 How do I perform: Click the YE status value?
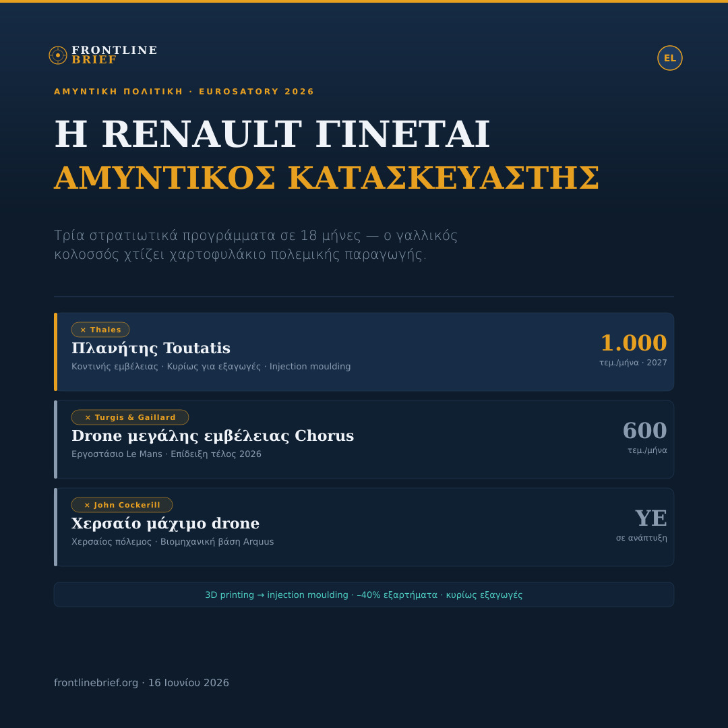click(x=650, y=518)
